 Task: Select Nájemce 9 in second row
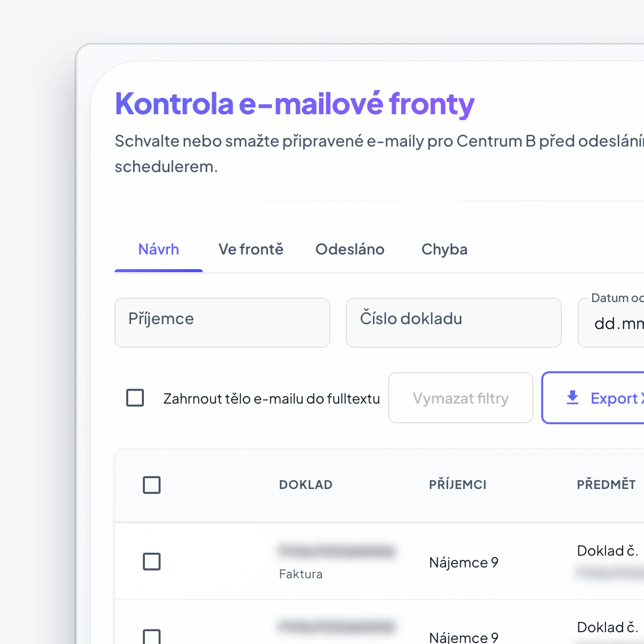click(464, 637)
